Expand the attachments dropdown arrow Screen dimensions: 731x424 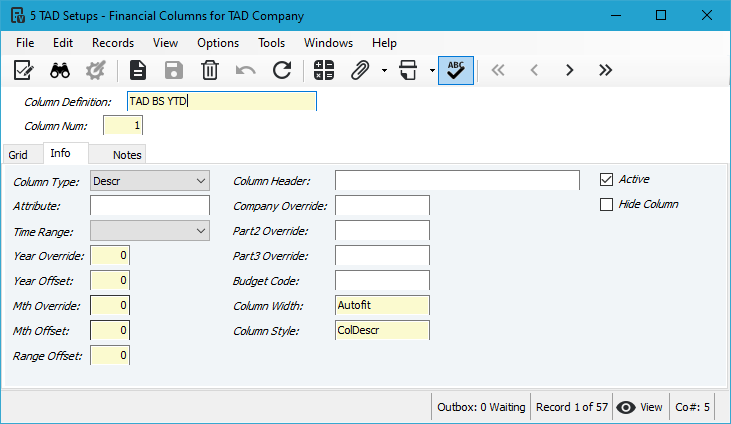point(384,71)
